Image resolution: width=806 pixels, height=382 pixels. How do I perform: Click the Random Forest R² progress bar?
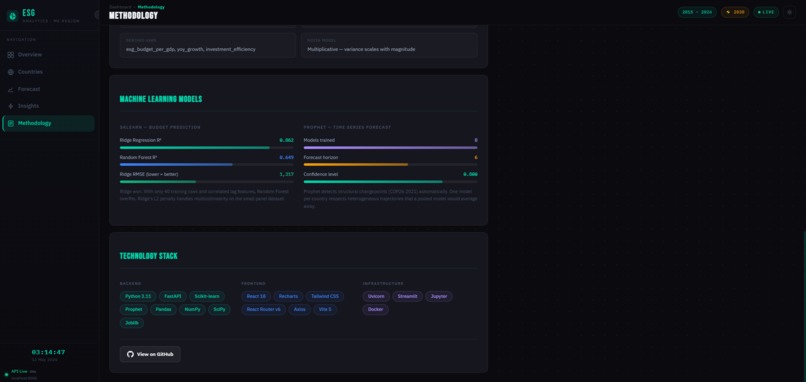207,165
